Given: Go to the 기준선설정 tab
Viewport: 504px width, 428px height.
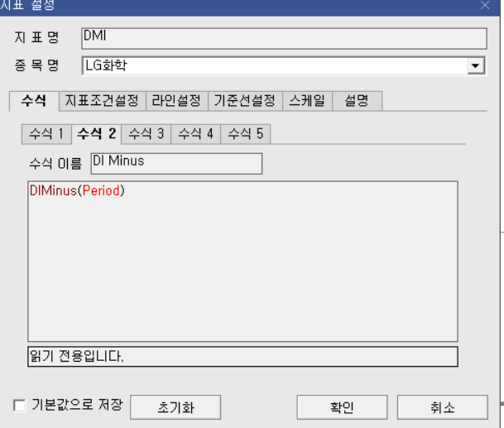Looking at the screenshot, I should 245,101.
